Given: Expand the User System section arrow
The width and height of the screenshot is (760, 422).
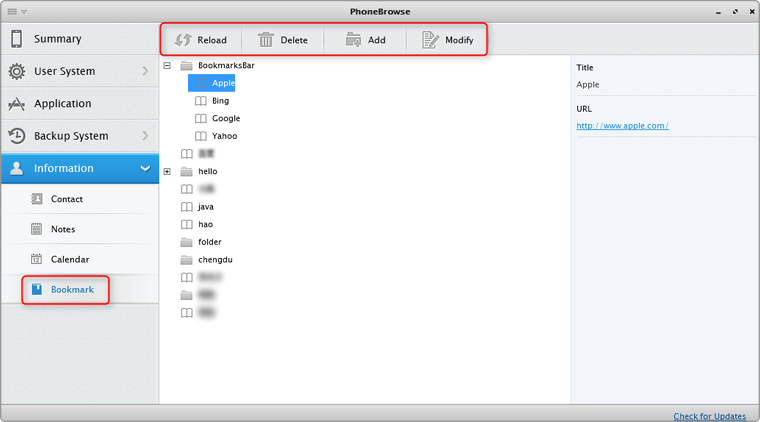Looking at the screenshot, I should (x=145, y=71).
